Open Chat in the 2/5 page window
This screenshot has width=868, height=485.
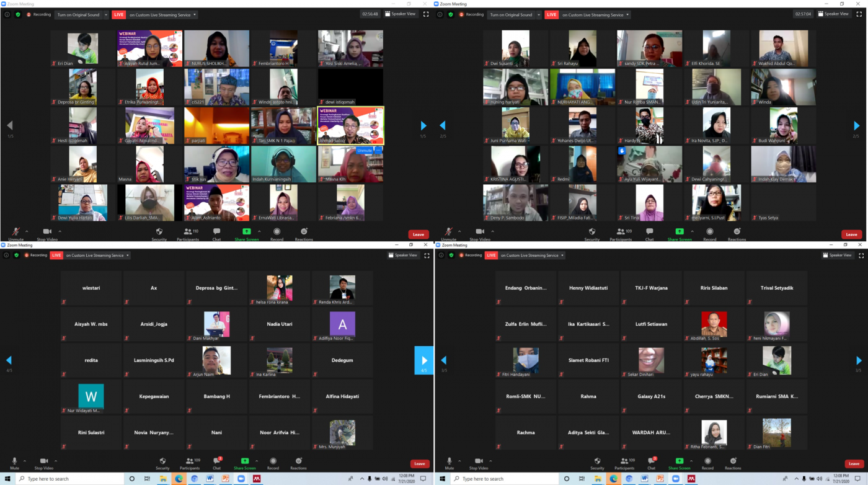coord(649,234)
